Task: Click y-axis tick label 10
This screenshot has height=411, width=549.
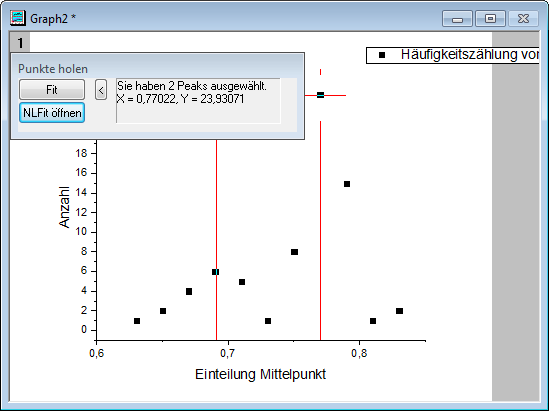Action: (81, 232)
